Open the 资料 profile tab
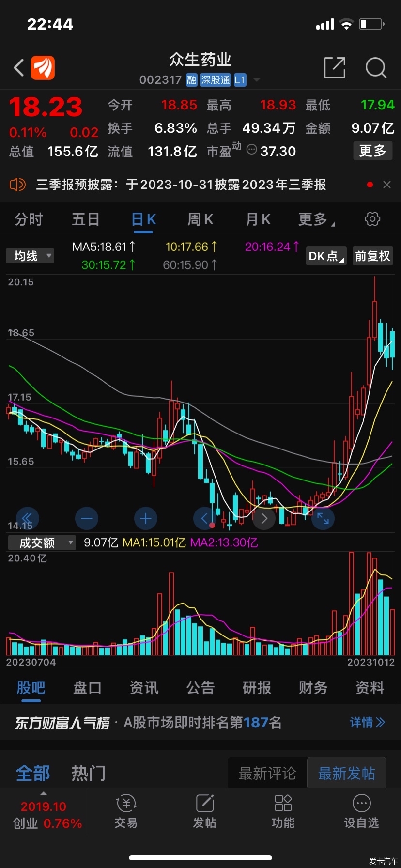 click(370, 687)
